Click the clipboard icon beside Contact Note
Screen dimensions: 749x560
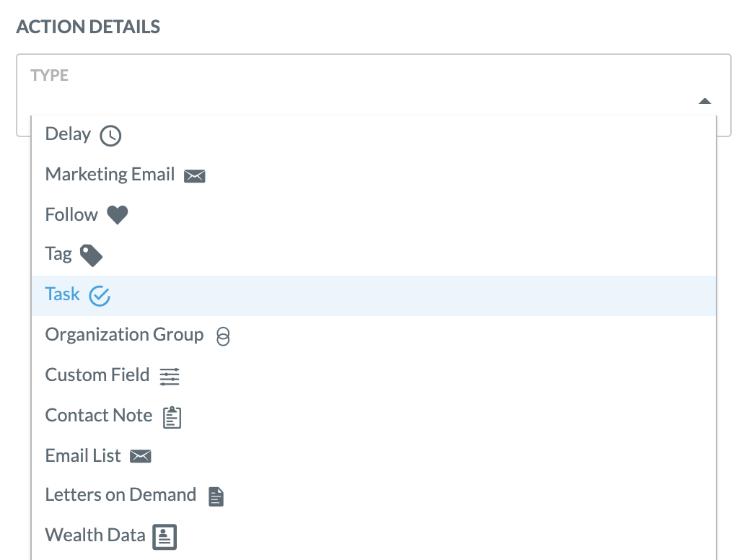click(172, 417)
